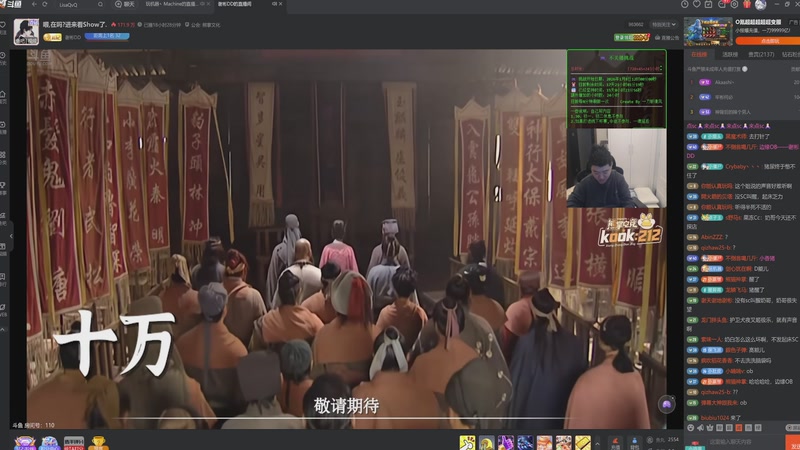Select the 贵宾(2137) VIP tab

[x=761, y=54]
